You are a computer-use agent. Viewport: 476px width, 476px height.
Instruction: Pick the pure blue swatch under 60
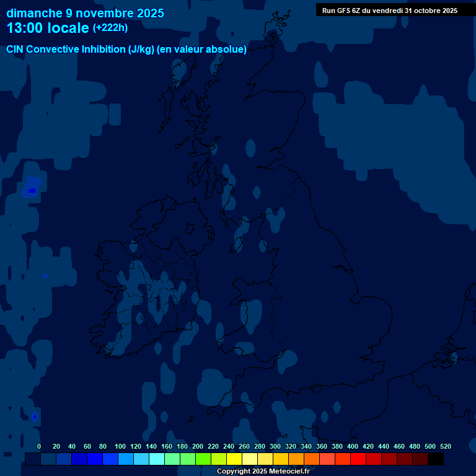[x=95, y=459]
